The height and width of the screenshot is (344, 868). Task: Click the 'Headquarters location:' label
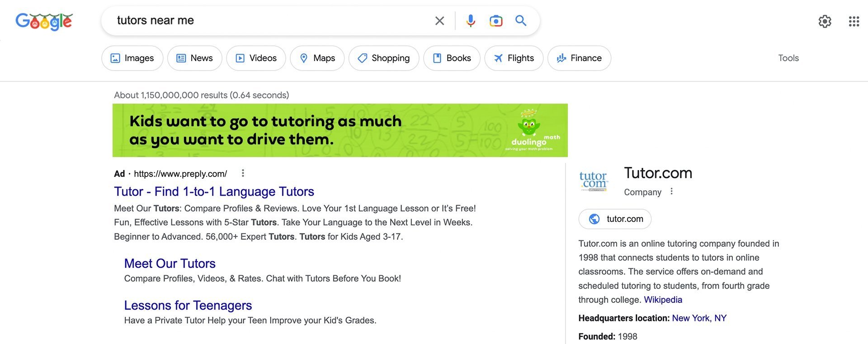624,318
